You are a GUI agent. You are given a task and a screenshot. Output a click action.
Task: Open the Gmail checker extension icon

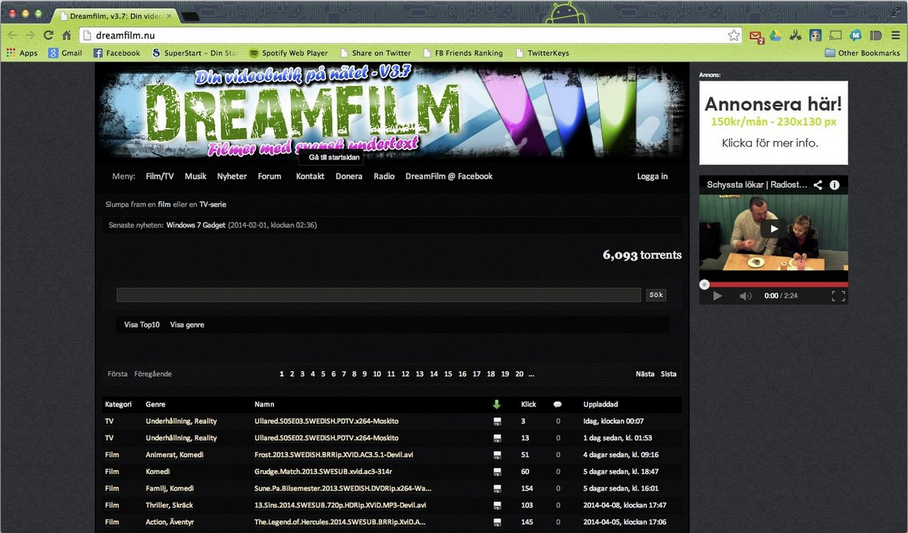point(757,36)
